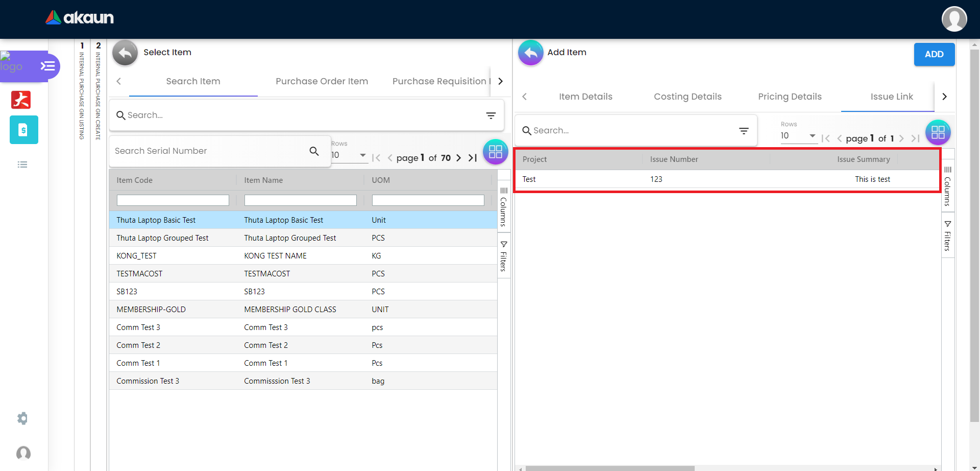
Task: Open the red Akaun app icon in sidebar
Action: tap(21, 100)
